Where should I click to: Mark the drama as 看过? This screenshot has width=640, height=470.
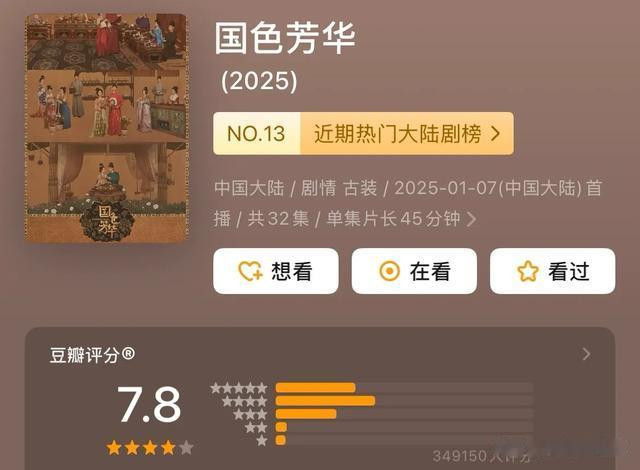click(x=553, y=271)
